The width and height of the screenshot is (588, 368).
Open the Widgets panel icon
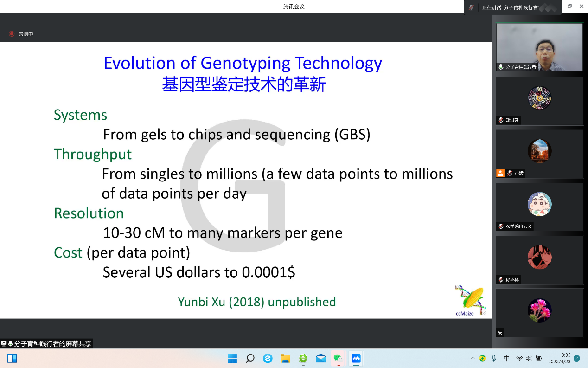[12, 358]
